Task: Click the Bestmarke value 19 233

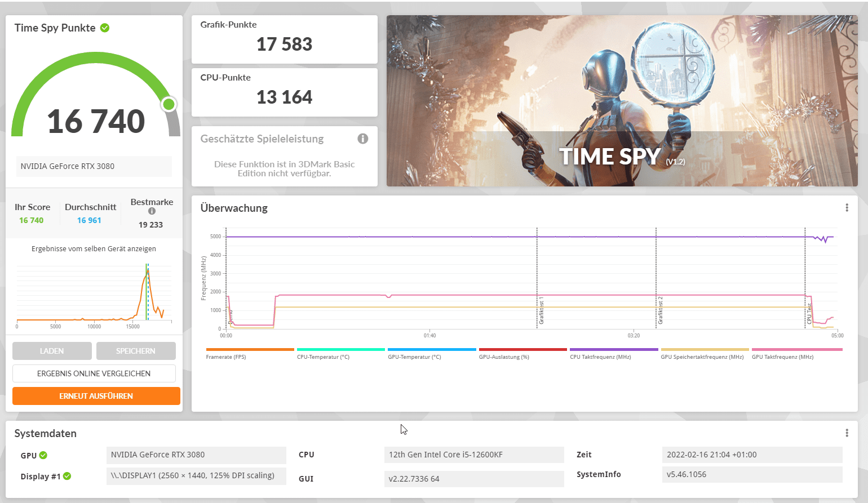Action: tap(150, 225)
